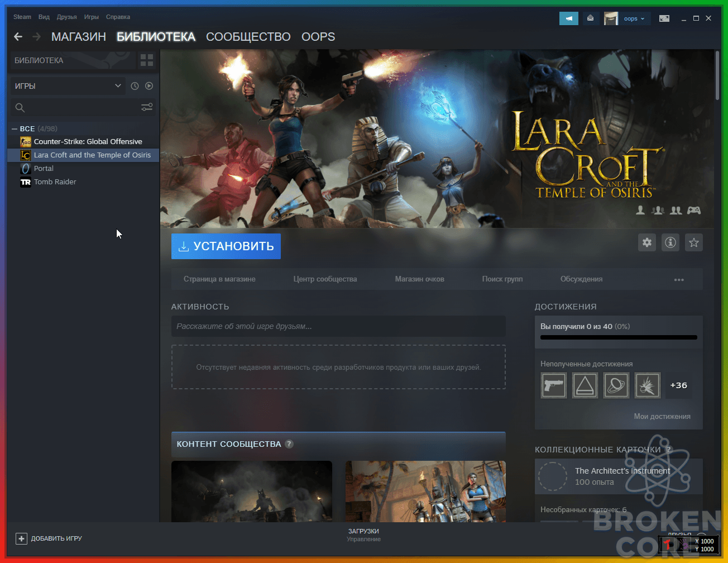Open Магазин очков link
This screenshot has width=728, height=563.
click(420, 279)
